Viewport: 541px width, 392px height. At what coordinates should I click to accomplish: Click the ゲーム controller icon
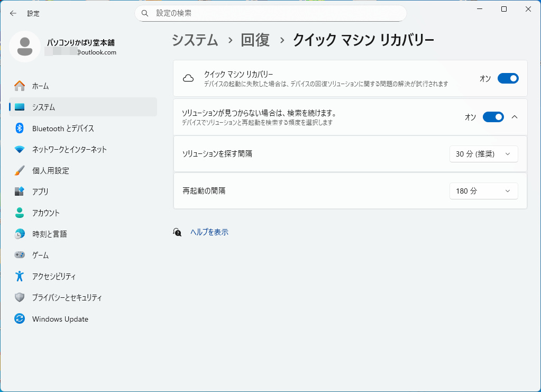(20, 255)
